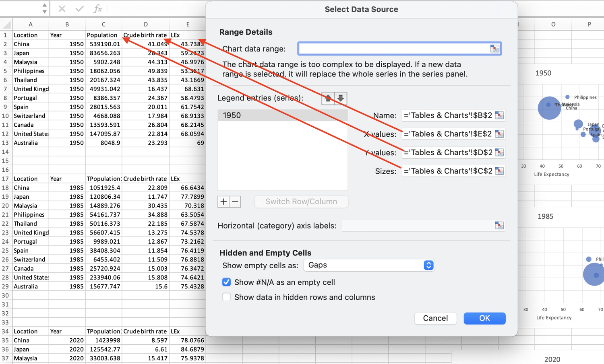Enable Show data in hidden rows and columns
Viewport: 604px width, 364px height.
point(226,297)
